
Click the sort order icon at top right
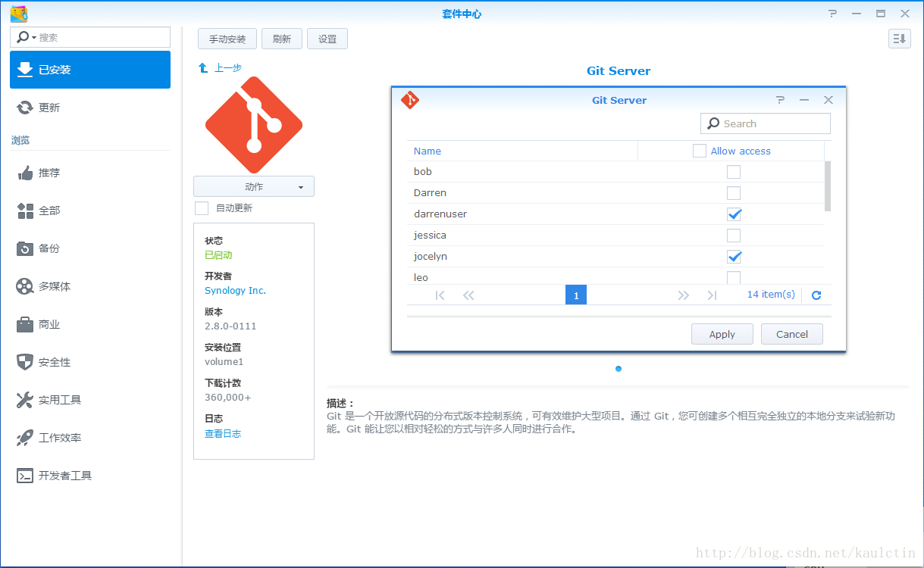point(900,39)
